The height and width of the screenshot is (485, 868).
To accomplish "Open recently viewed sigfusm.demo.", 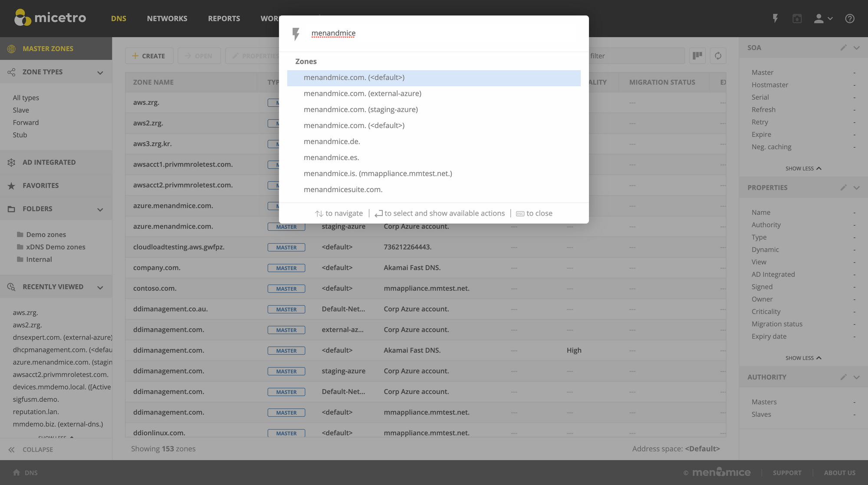I will point(36,399).
